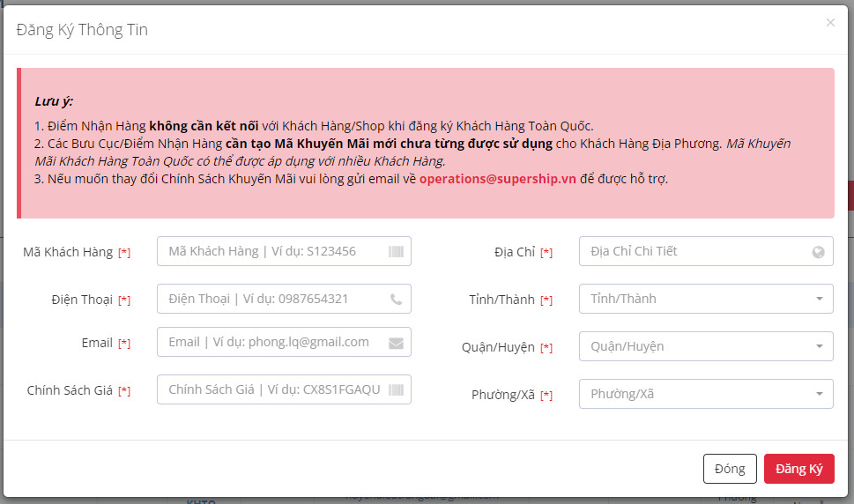Click the Địa Chỉ label
854x504 pixels.
(x=515, y=252)
